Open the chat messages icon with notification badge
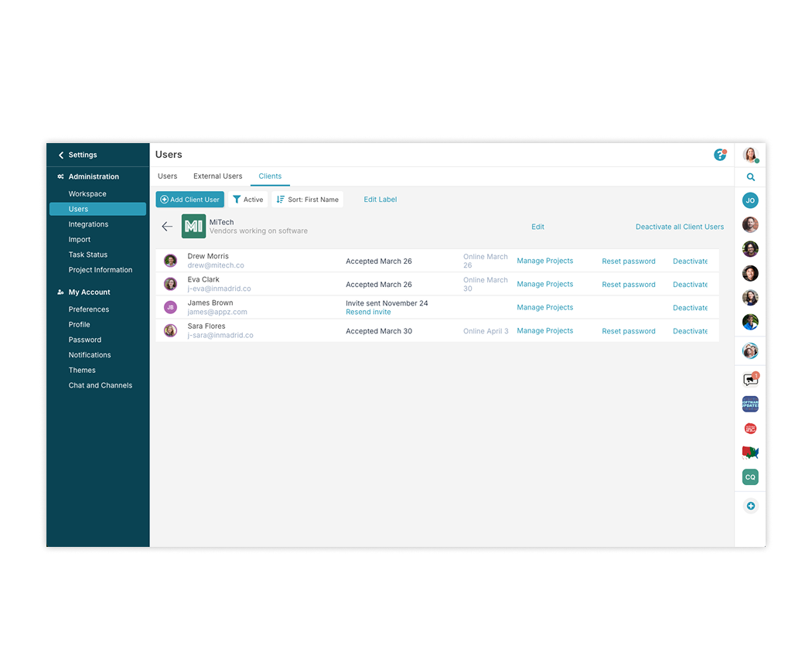This screenshot has width=812, height=649. click(749, 378)
